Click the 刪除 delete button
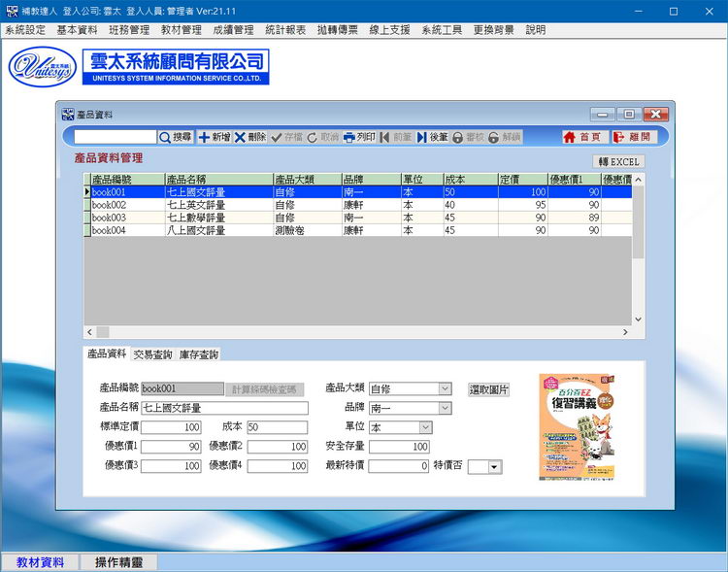The height and width of the screenshot is (572, 728). (250, 137)
